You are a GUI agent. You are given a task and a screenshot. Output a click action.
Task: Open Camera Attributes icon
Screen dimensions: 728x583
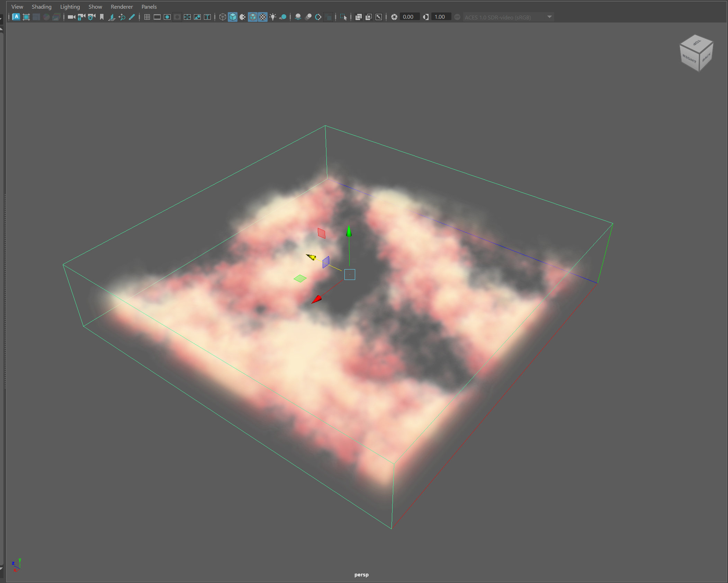coord(91,17)
